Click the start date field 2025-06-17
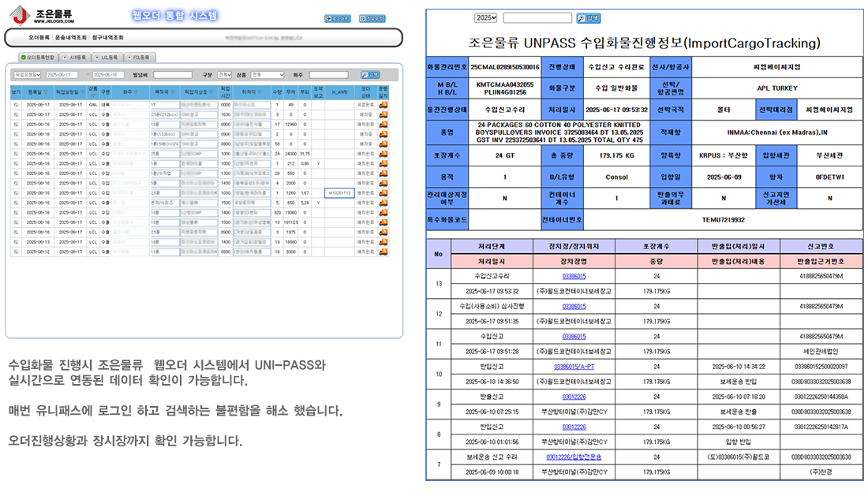The height and width of the screenshot is (496, 868). point(62,75)
